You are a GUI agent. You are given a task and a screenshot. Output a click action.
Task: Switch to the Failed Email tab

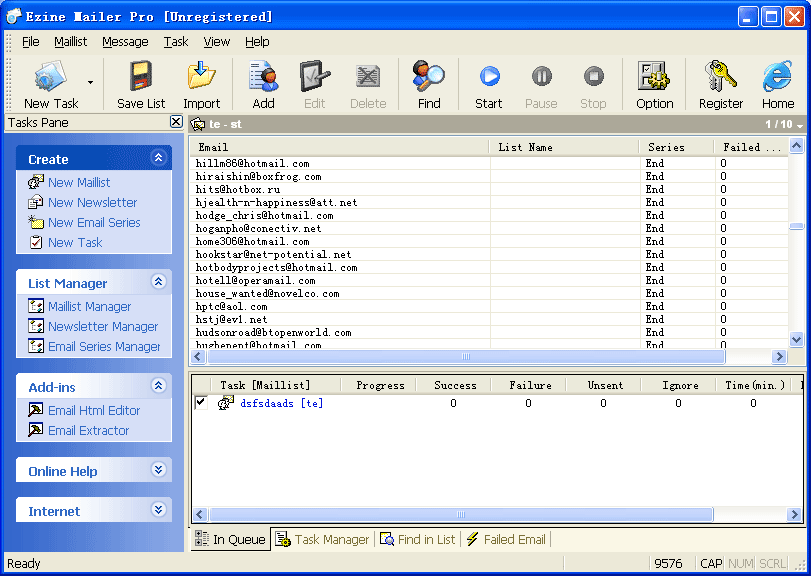[x=506, y=540]
